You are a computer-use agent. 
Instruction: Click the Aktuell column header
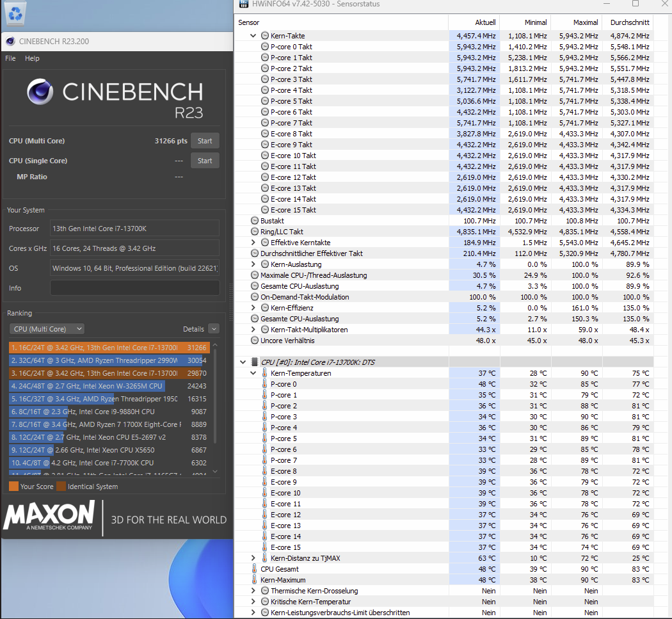coord(474,22)
